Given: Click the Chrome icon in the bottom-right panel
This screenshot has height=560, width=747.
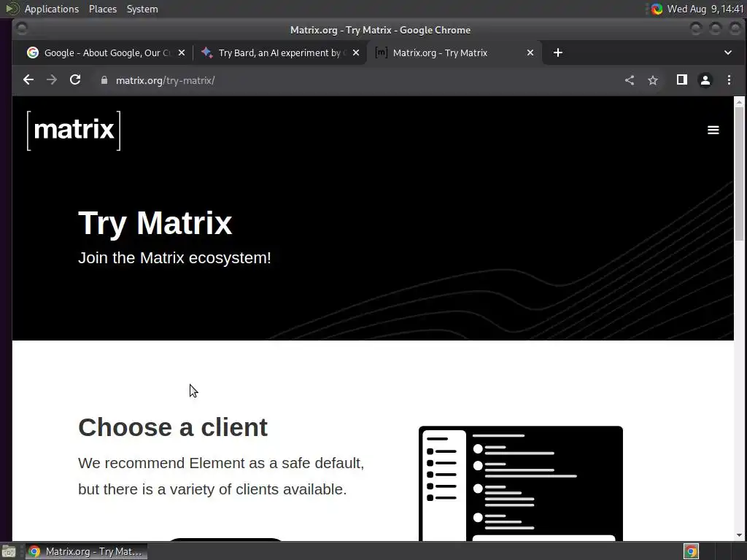Looking at the screenshot, I should coord(692,551).
